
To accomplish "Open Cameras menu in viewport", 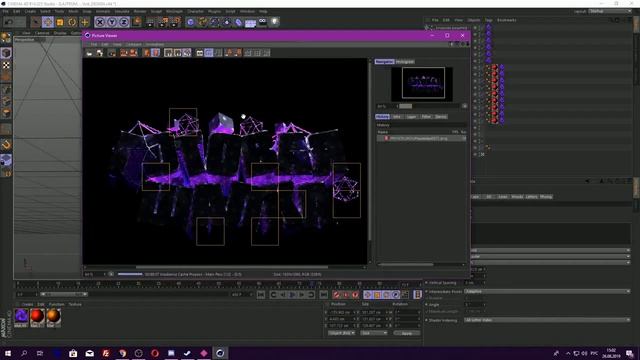I will [42, 33].
